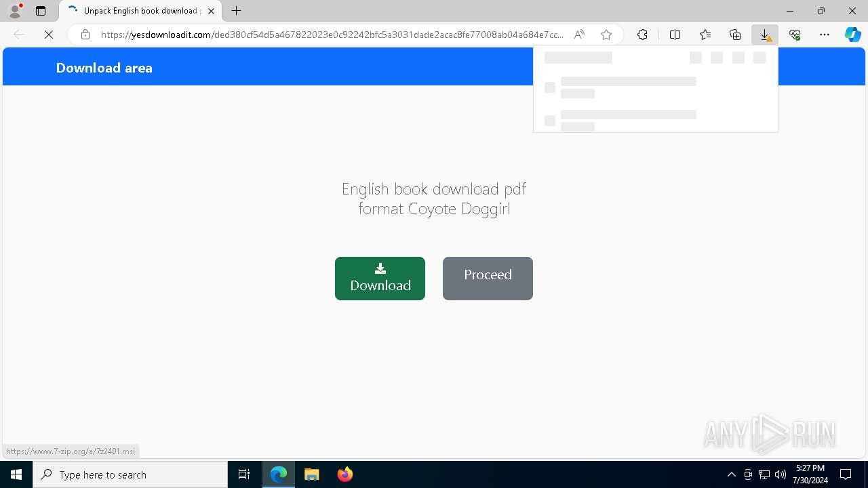Restore down the Edge window
Viewport: 868px width, 488px height.
tap(821, 11)
